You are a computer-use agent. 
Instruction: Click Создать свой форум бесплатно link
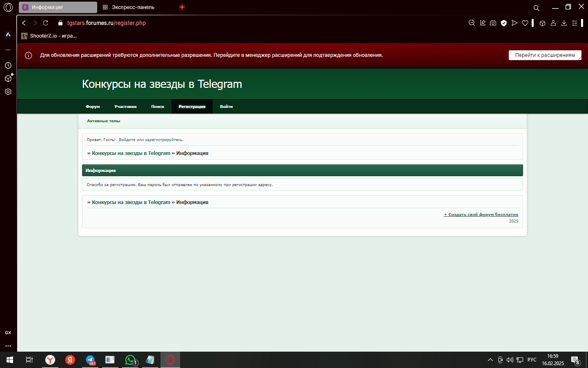click(x=481, y=214)
